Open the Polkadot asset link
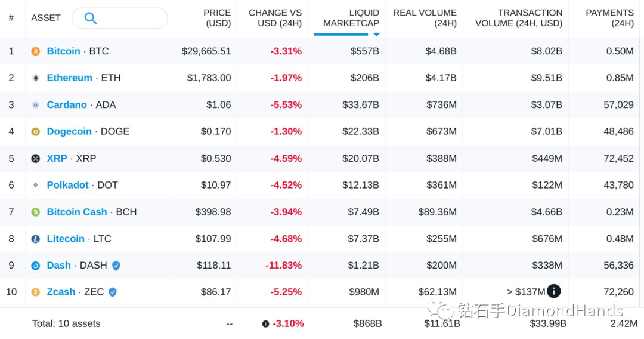 [x=67, y=185]
